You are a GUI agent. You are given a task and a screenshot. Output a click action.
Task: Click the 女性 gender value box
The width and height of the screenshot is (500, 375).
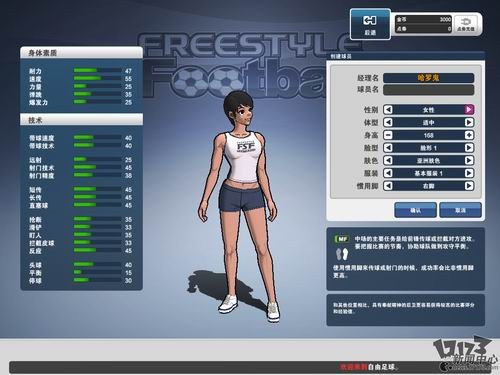(x=428, y=110)
